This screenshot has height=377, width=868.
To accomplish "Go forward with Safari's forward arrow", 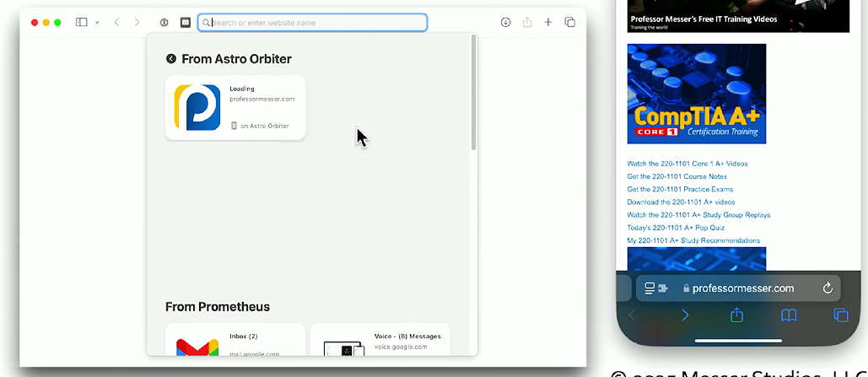I will (x=137, y=22).
